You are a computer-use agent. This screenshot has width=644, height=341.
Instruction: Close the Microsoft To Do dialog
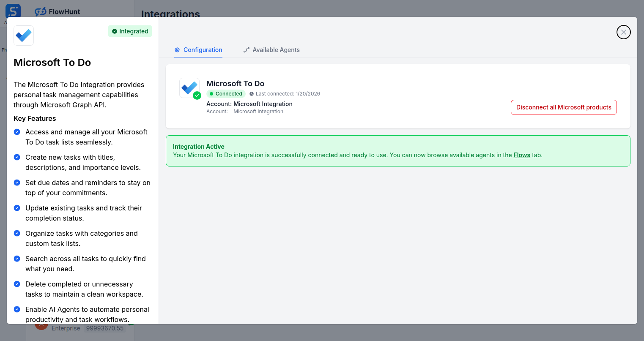pos(623,32)
